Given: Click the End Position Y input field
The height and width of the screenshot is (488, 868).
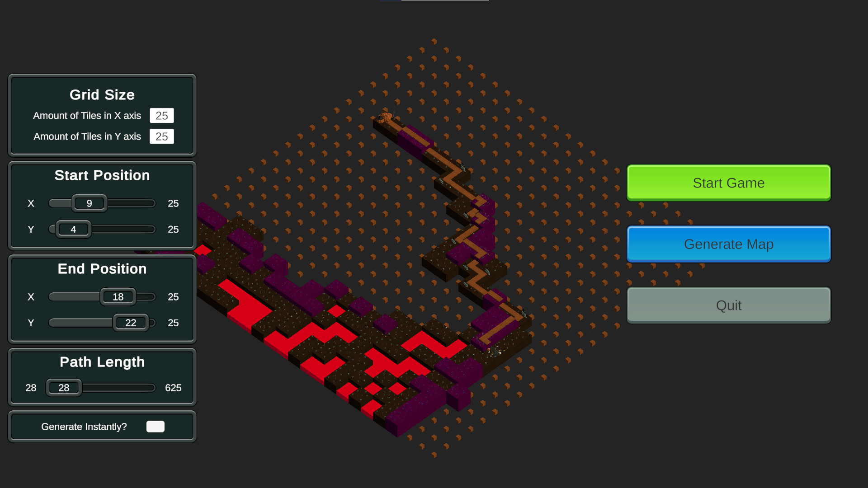Looking at the screenshot, I should click(131, 322).
